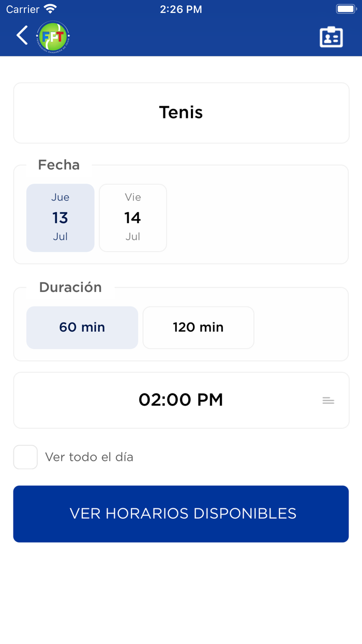Image resolution: width=362 pixels, height=644 pixels.
Task: Open the Tenis sport selector
Action: (181, 113)
